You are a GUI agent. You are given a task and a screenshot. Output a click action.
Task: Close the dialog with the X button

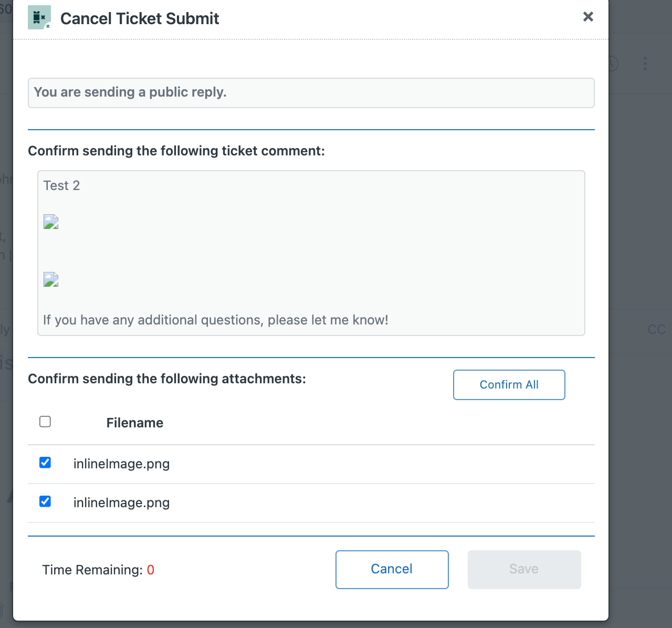point(588,17)
